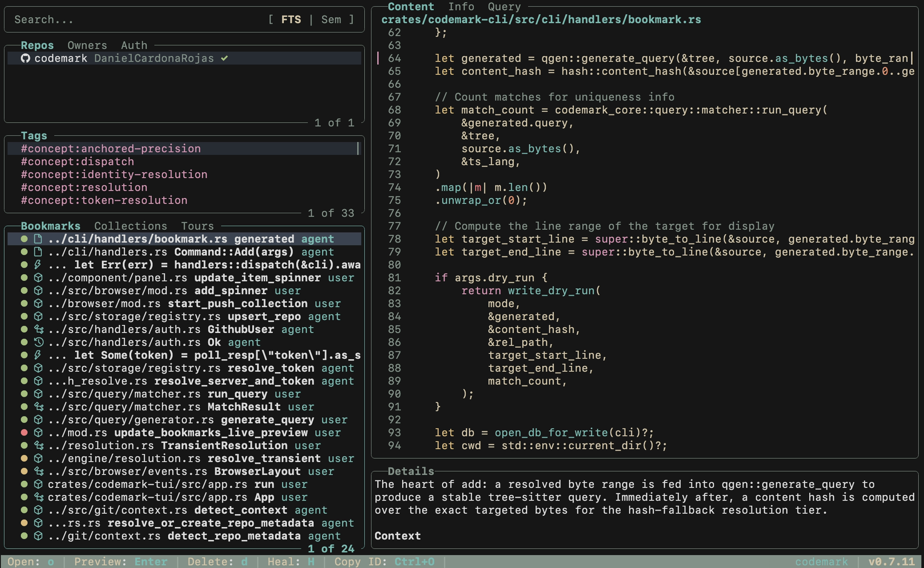Click the cube icon beside resolve_or_create_repo_metadata
Viewport: 924px width, 568px height.
coord(38,523)
